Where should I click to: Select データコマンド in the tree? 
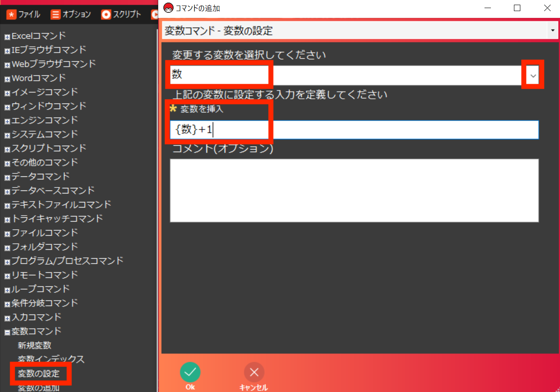(x=41, y=176)
